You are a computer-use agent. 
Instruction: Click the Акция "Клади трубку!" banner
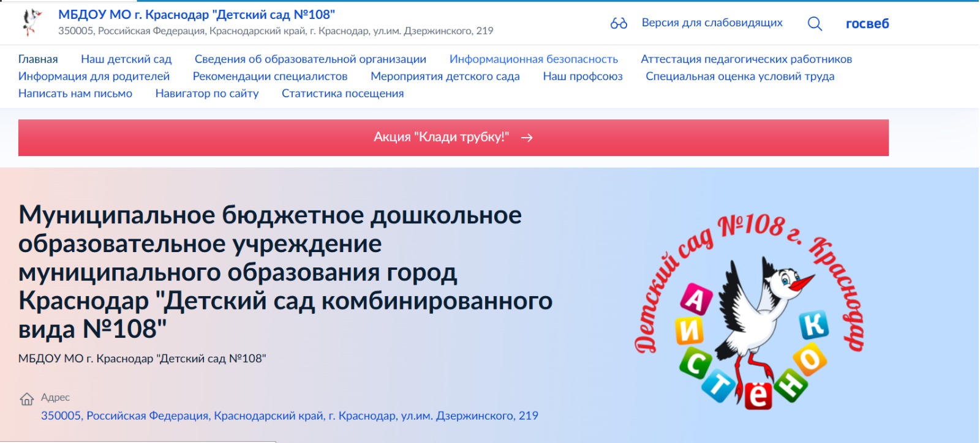click(453, 138)
